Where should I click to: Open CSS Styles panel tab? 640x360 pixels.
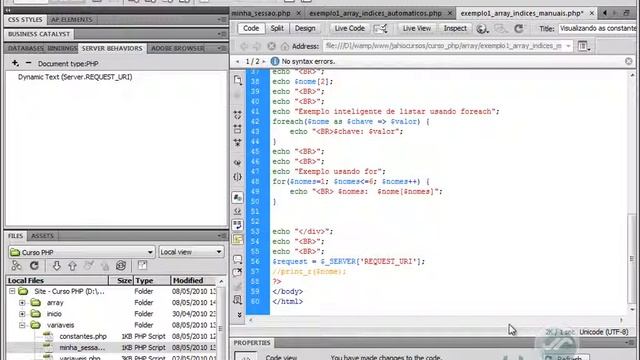coord(25,20)
